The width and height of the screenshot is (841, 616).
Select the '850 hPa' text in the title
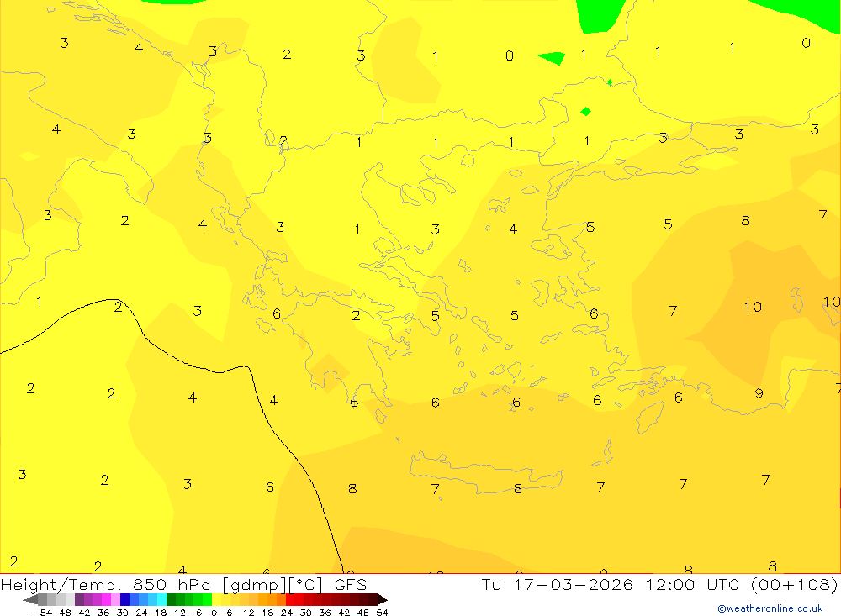point(172,584)
